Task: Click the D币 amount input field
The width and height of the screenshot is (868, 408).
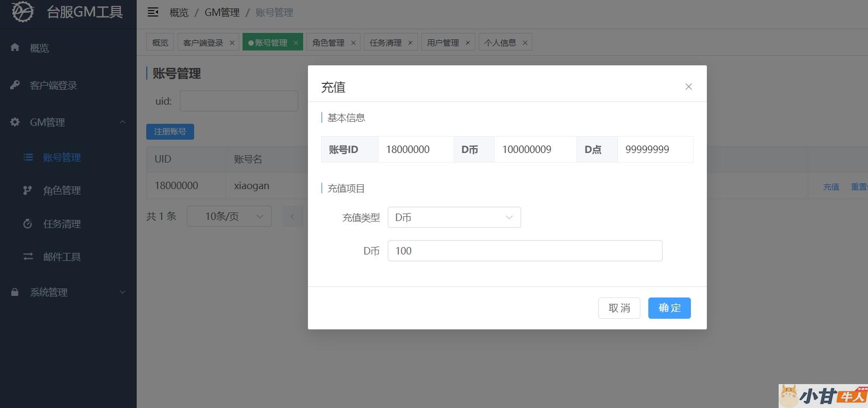Action: coord(524,251)
